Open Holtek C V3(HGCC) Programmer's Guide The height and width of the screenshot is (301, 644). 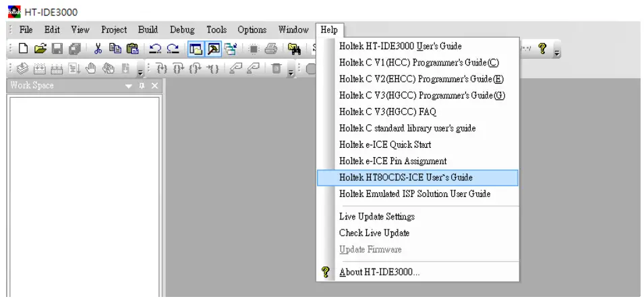coord(417,95)
